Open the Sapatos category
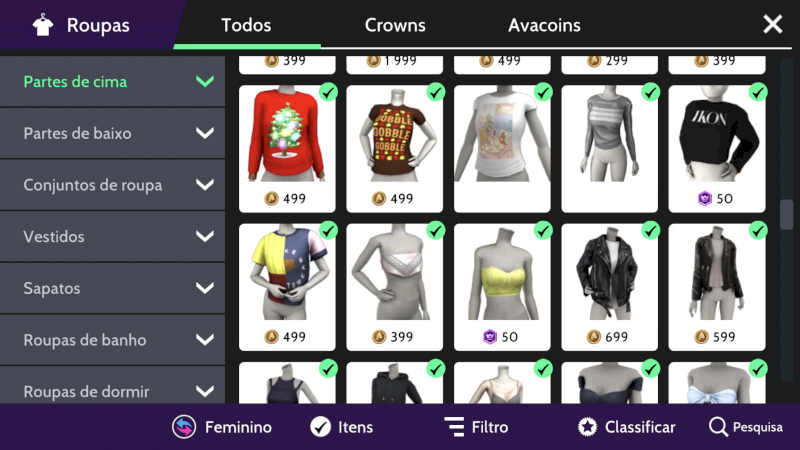800x450 pixels. (x=112, y=288)
